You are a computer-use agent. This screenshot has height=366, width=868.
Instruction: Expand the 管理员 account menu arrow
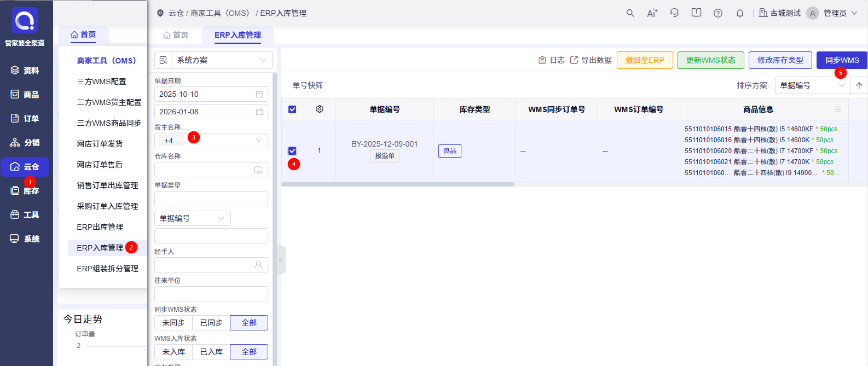[x=854, y=13]
